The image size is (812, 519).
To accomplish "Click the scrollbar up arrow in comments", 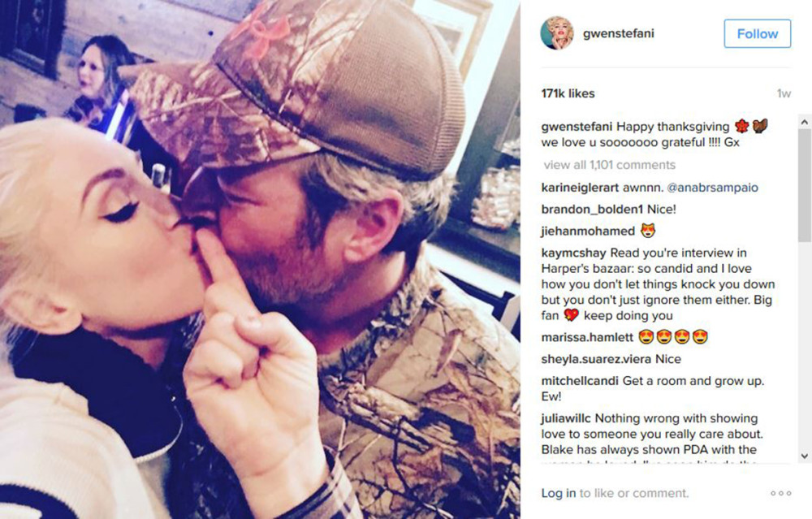I will (804, 123).
